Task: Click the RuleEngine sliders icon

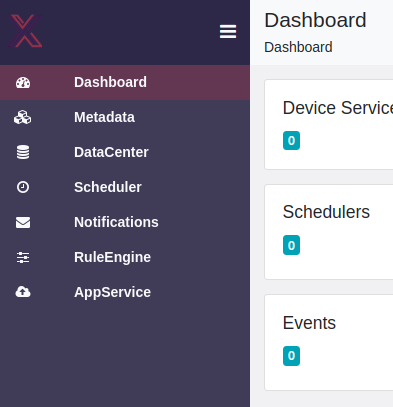Action: (x=23, y=257)
